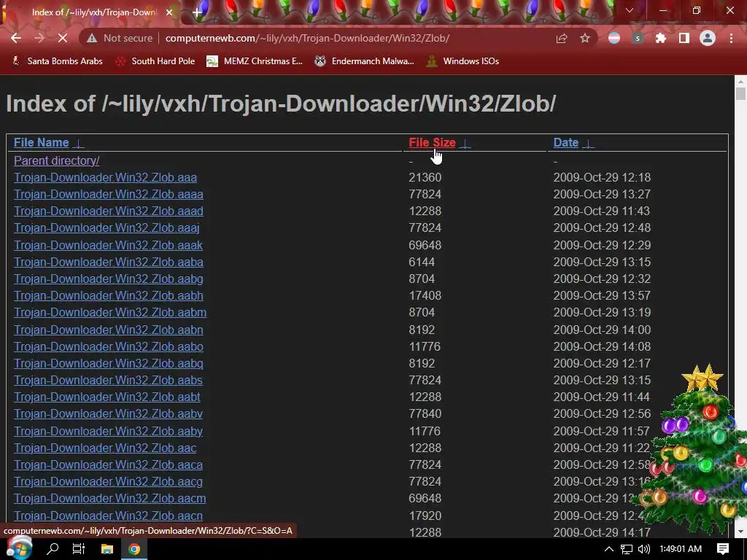Show hidden system tray icons
Screen dimensions: 747x560
click(609, 549)
